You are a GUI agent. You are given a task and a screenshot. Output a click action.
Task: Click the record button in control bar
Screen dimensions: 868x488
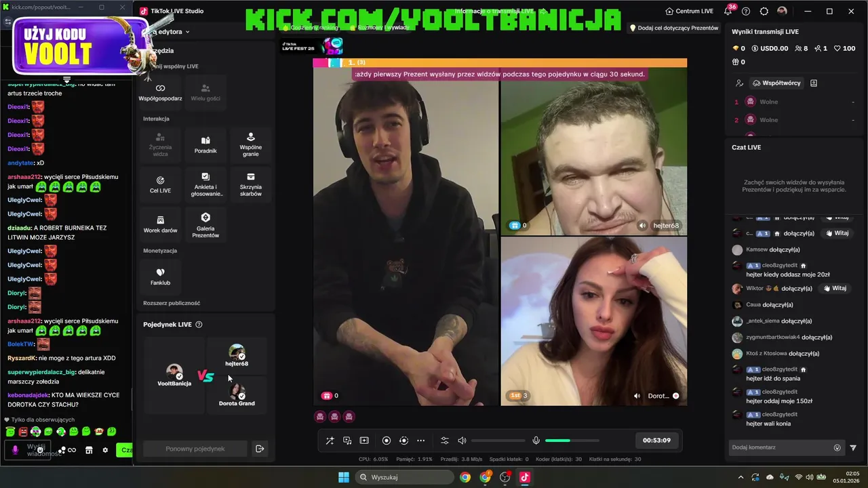click(x=387, y=441)
